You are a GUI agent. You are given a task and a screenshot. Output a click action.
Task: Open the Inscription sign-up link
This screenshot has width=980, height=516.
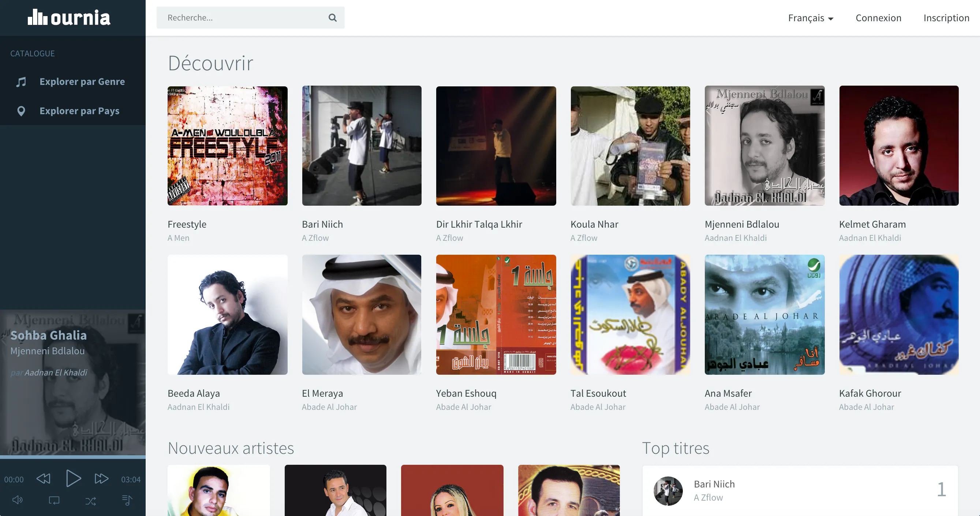pyautogui.click(x=947, y=18)
